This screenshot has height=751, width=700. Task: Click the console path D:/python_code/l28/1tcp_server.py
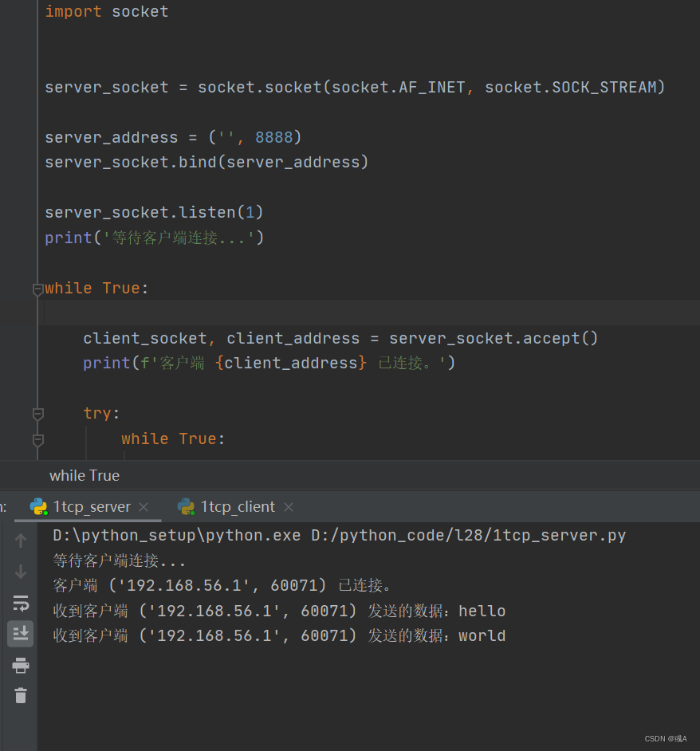click(x=469, y=535)
